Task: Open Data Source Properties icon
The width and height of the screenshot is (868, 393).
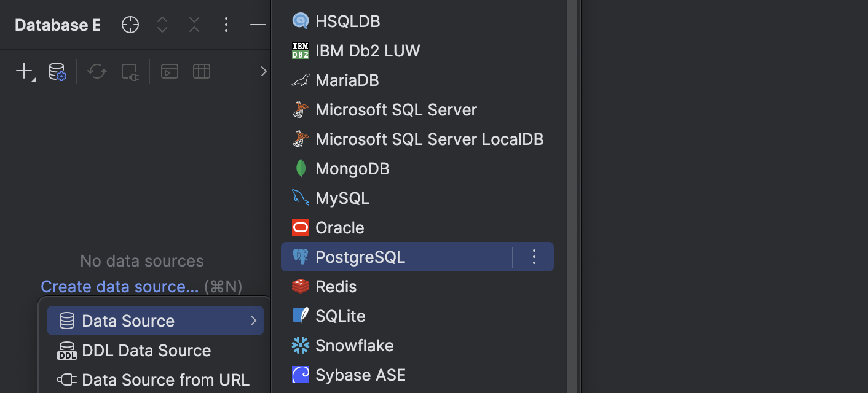Action: point(57,72)
